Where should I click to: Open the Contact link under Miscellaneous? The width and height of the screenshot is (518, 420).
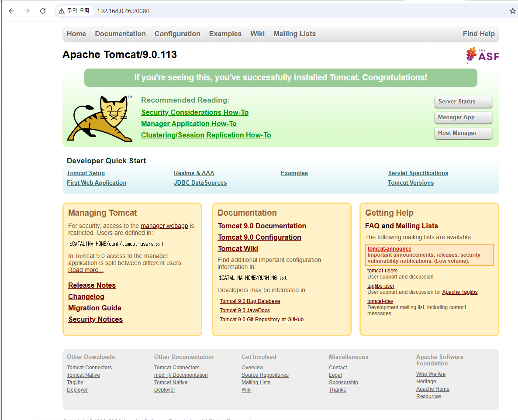coord(338,368)
